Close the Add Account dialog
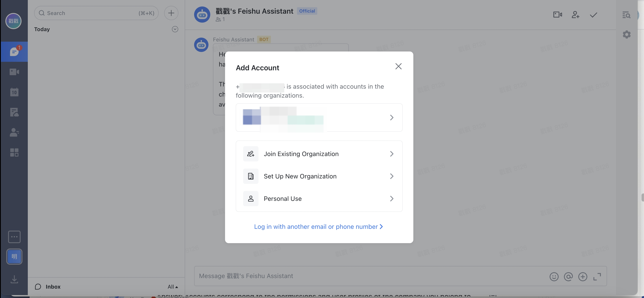This screenshot has height=298, width=644. [398, 66]
